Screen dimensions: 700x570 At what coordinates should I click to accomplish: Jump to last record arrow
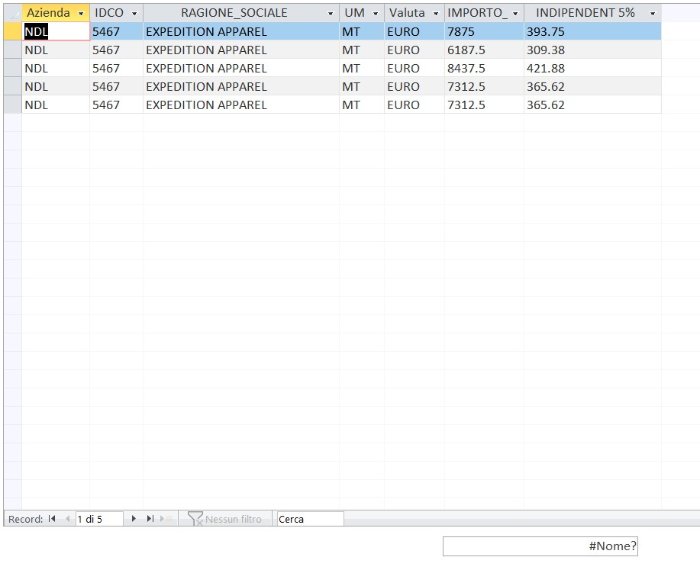coord(150,519)
